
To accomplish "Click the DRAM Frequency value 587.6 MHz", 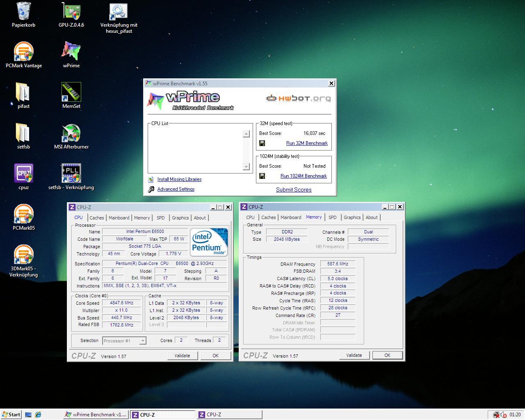I will [338, 264].
